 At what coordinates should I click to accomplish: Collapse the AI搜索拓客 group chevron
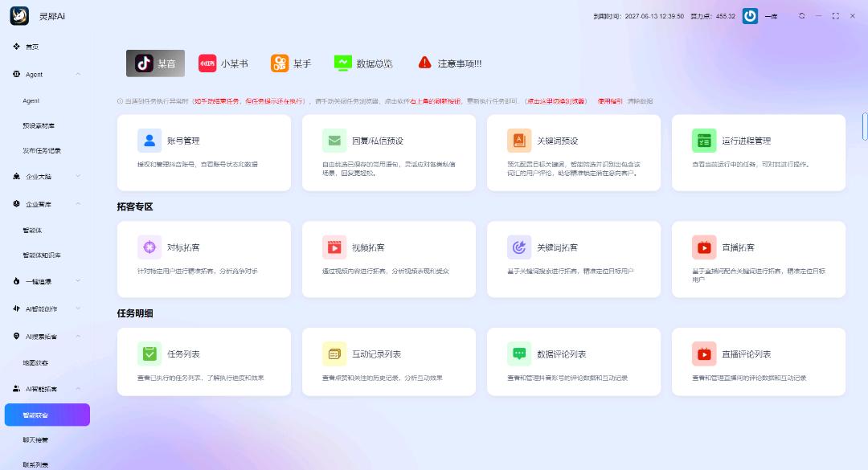pos(78,336)
